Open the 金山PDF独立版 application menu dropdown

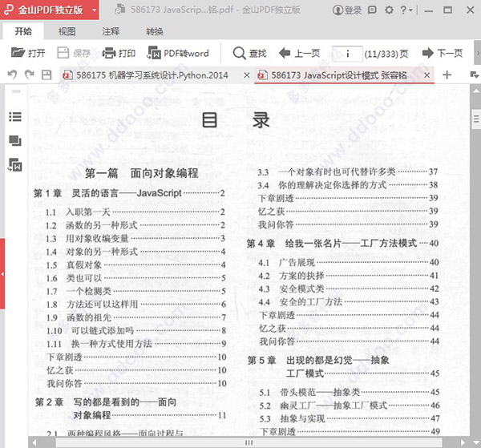94,10
